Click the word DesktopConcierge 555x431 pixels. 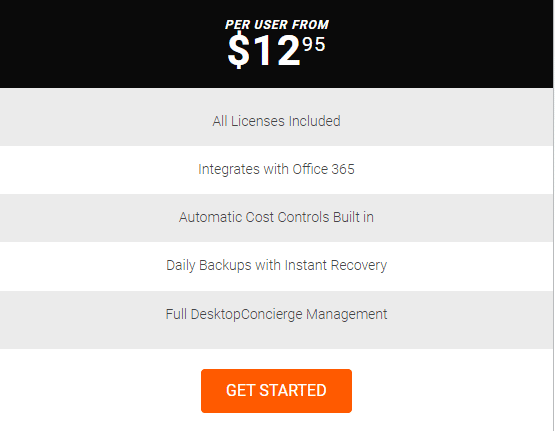pos(246,315)
